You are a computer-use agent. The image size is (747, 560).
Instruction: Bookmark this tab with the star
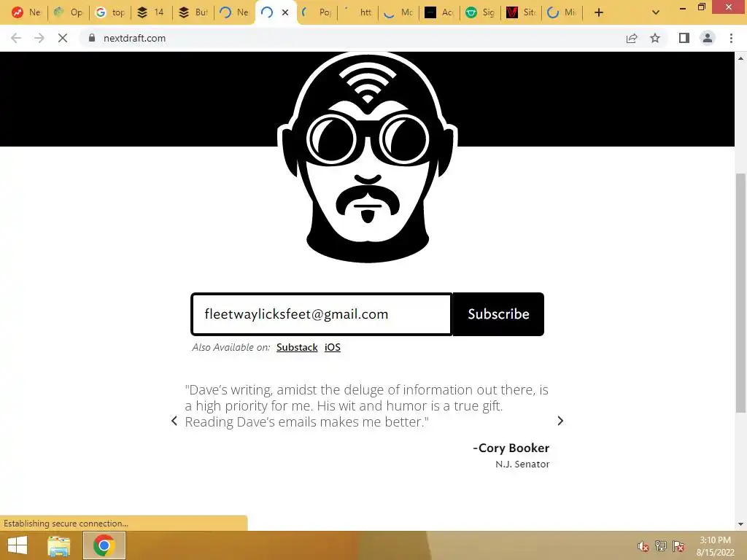click(655, 38)
